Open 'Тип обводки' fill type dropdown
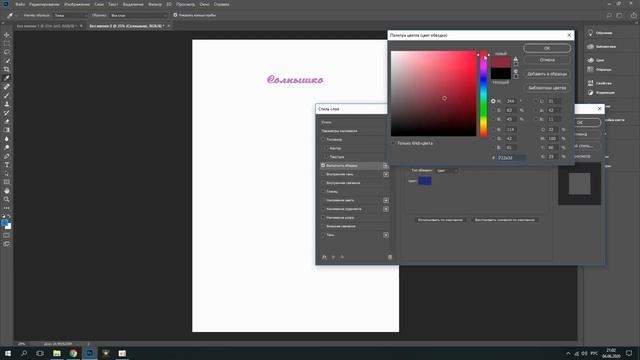The image size is (640, 360). (x=447, y=171)
